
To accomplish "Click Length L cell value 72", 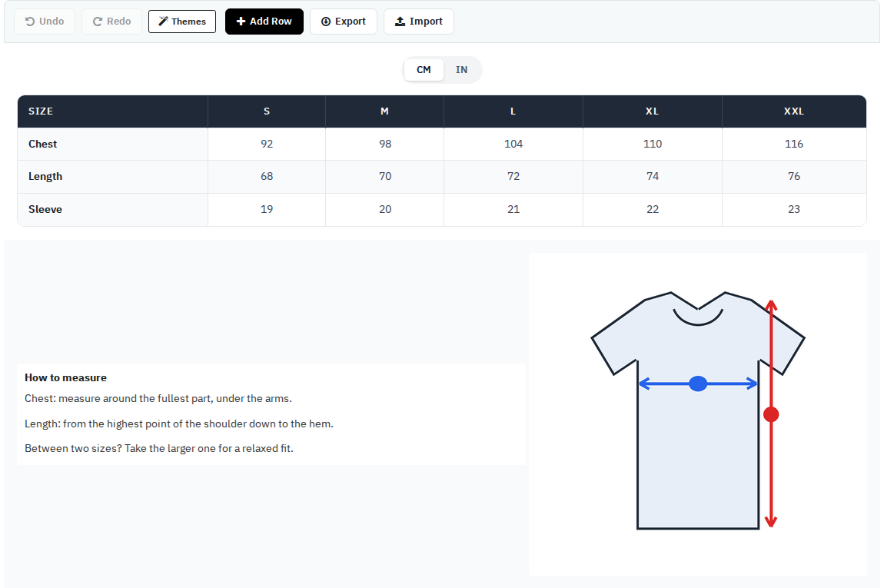I will coord(513,177).
